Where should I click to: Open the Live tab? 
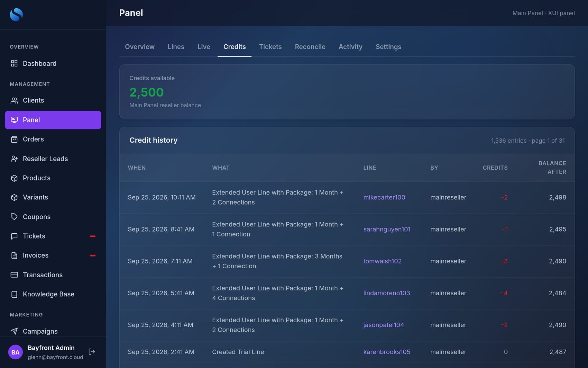coord(204,47)
